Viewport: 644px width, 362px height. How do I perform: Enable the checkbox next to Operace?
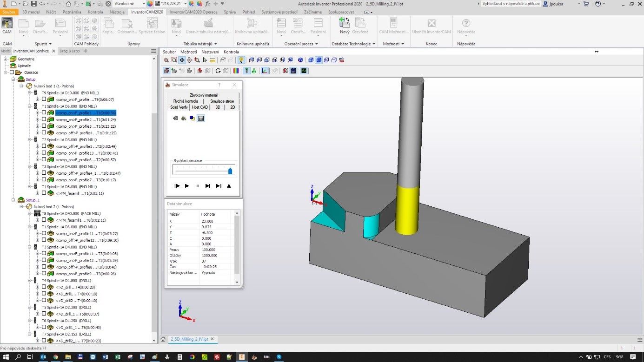point(12,72)
